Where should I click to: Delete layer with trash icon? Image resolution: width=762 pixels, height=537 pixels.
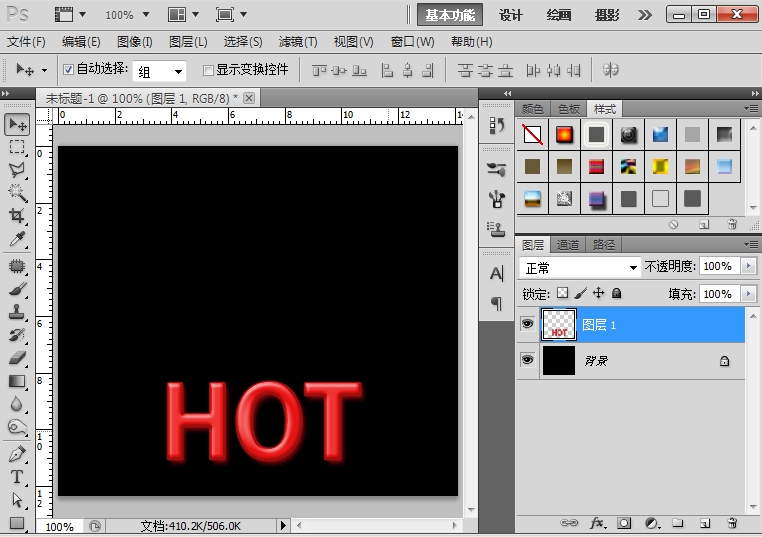[x=732, y=523]
